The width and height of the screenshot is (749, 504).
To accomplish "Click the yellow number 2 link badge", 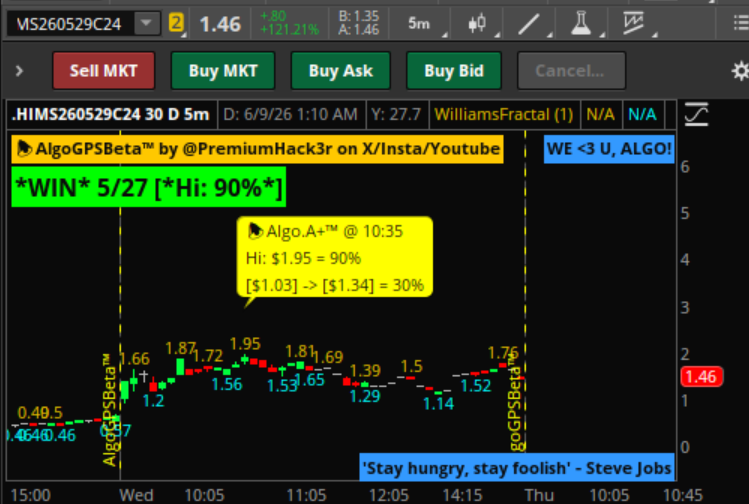I will tap(176, 23).
